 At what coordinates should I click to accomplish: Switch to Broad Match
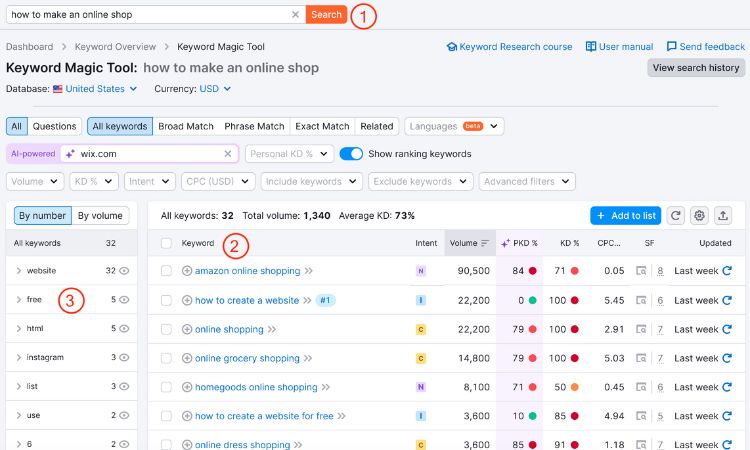tap(186, 126)
